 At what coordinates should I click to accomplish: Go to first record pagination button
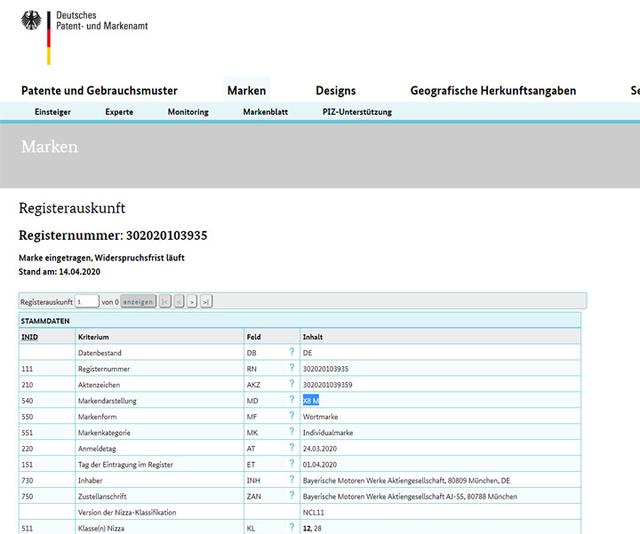tap(165, 301)
